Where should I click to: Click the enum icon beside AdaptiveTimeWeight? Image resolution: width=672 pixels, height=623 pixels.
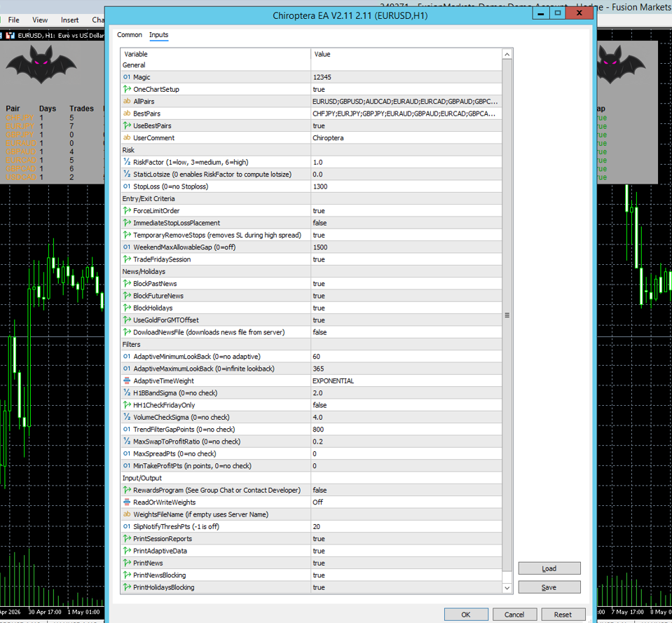(126, 381)
